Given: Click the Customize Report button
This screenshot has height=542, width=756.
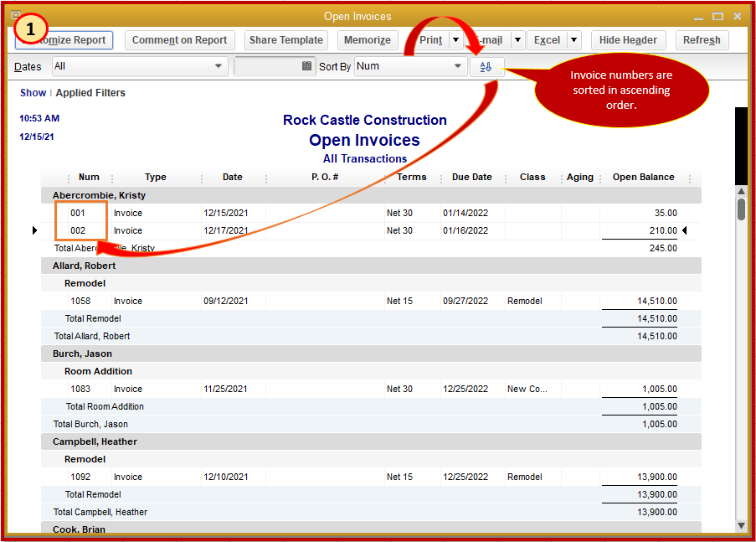Looking at the screenshot, I should [x=63, y=39].
